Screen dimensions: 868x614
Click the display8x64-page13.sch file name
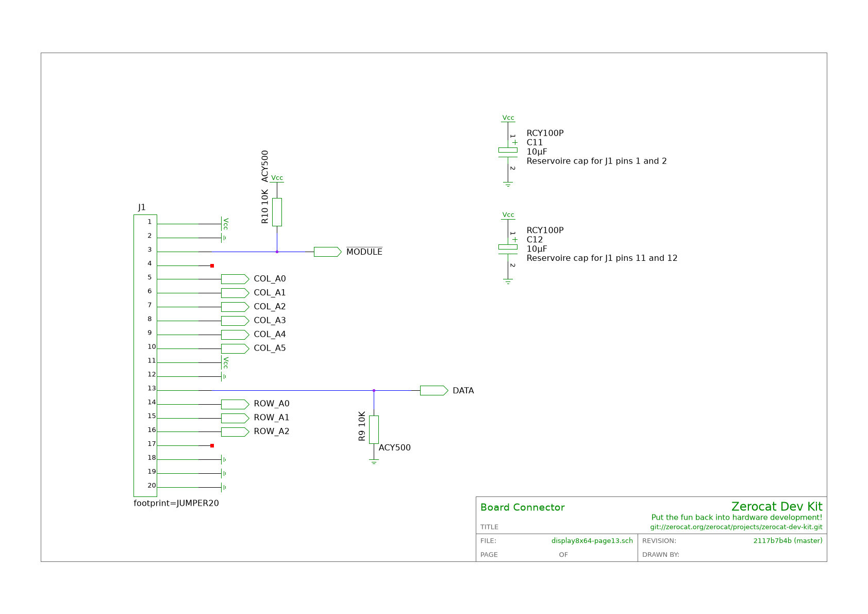[x=592, y=541]
